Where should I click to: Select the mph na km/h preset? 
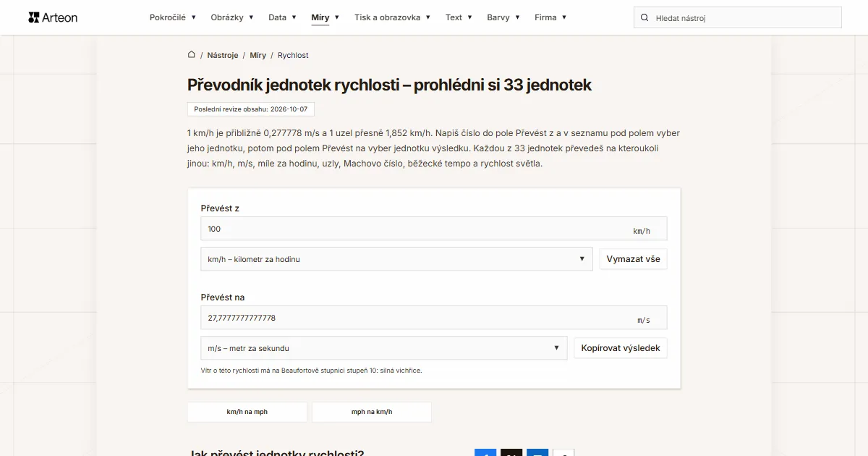(372, 412)
